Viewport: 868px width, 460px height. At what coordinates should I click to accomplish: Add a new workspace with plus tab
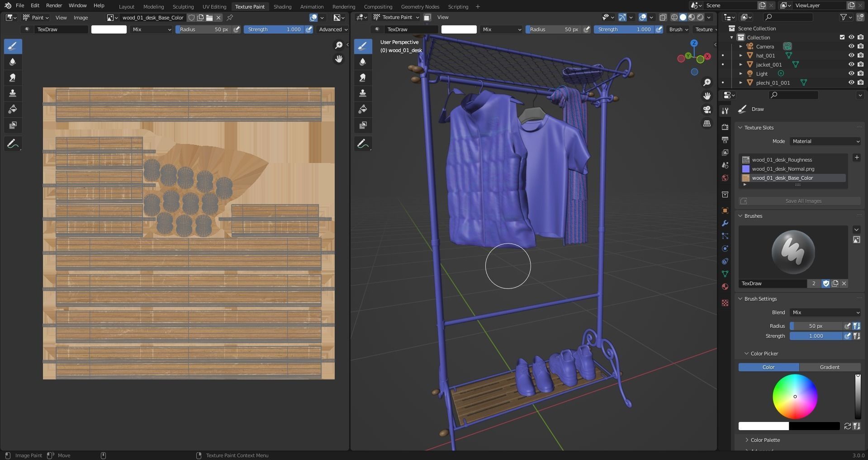click(x=478, y=6)
